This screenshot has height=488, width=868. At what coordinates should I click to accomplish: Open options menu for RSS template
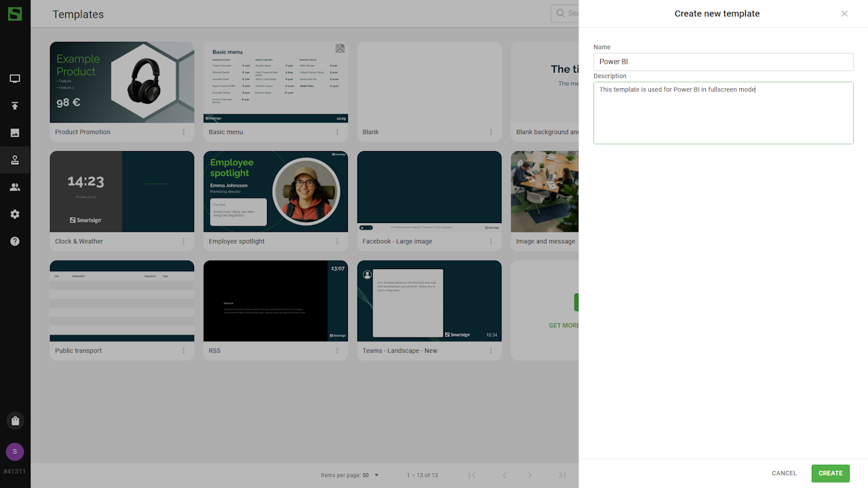tap(337, 350)
